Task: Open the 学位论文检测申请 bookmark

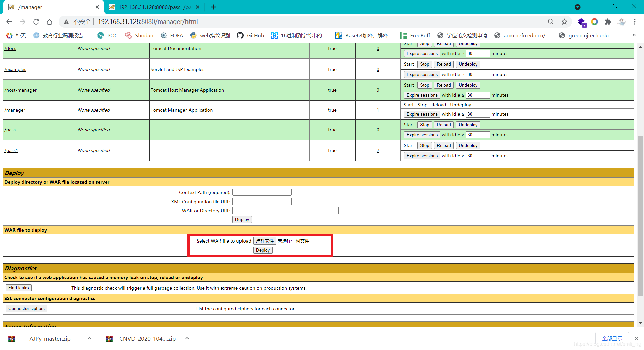Action: click(462, 35)
